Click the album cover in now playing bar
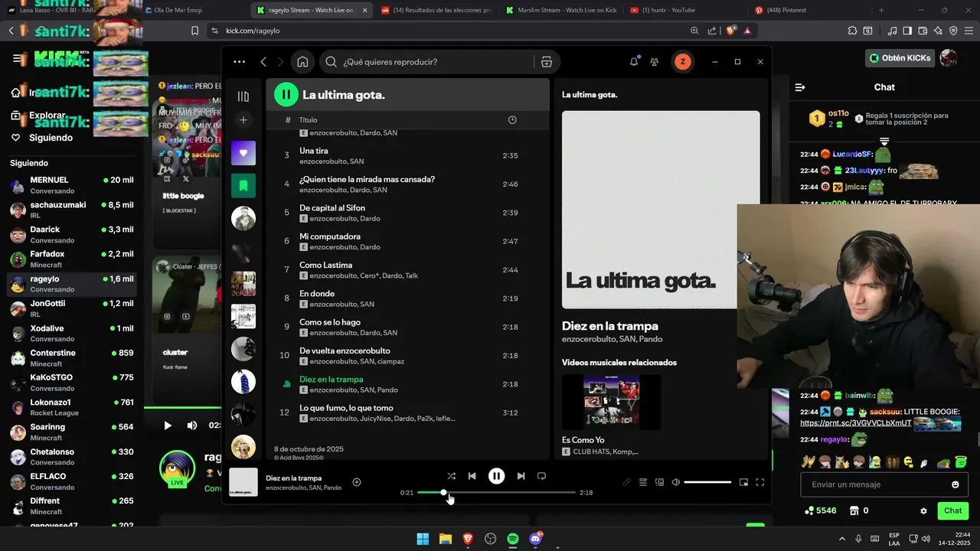The height and width of the screenshot is (551, 980). coord(243,482)
